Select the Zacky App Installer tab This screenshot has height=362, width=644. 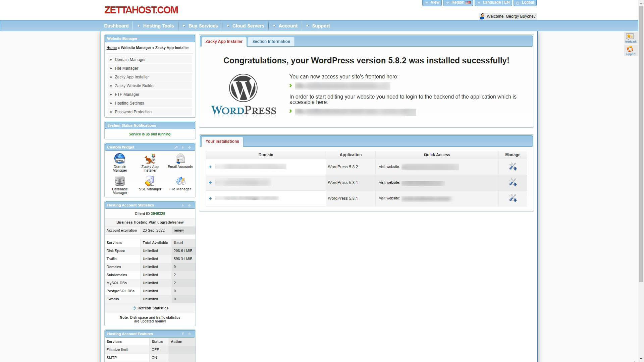tap(224, 42)
